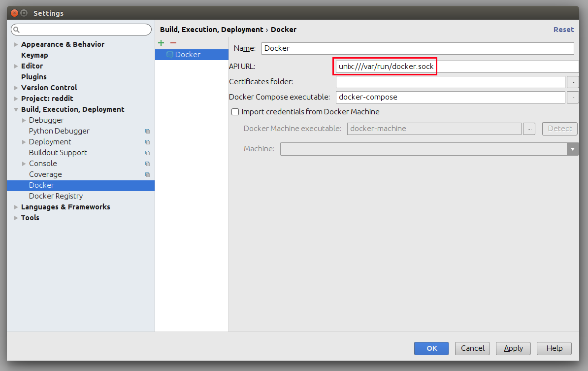Viewport: 588px width, 371px height.
Task: Open the Machine selection dropdown
Action: point(573,149)
